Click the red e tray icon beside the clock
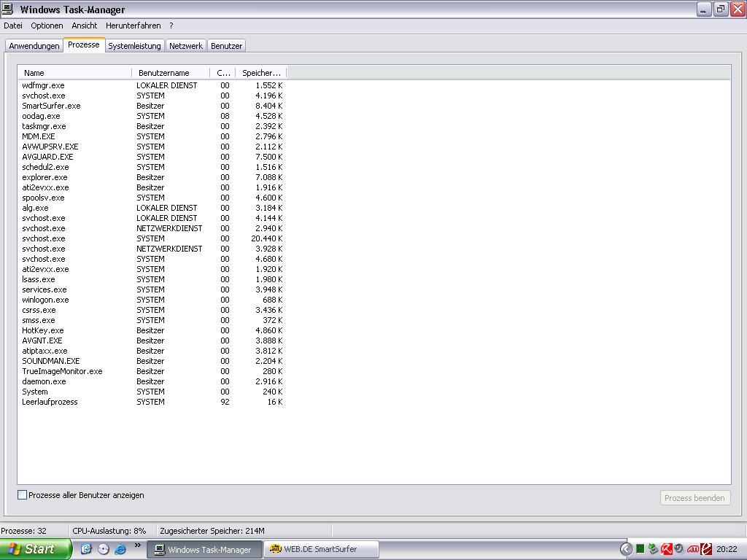 [x=706, y=549]
